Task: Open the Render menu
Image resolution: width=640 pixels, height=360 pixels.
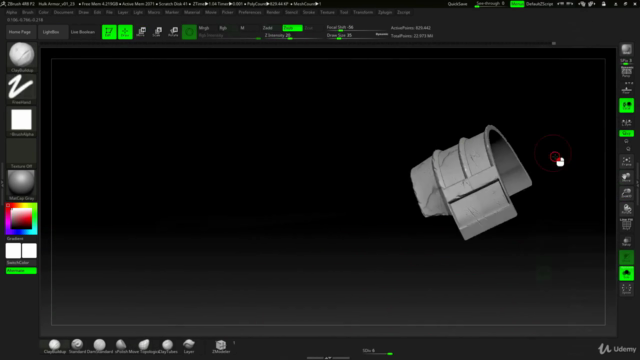Action: click(x=273, y=12)
